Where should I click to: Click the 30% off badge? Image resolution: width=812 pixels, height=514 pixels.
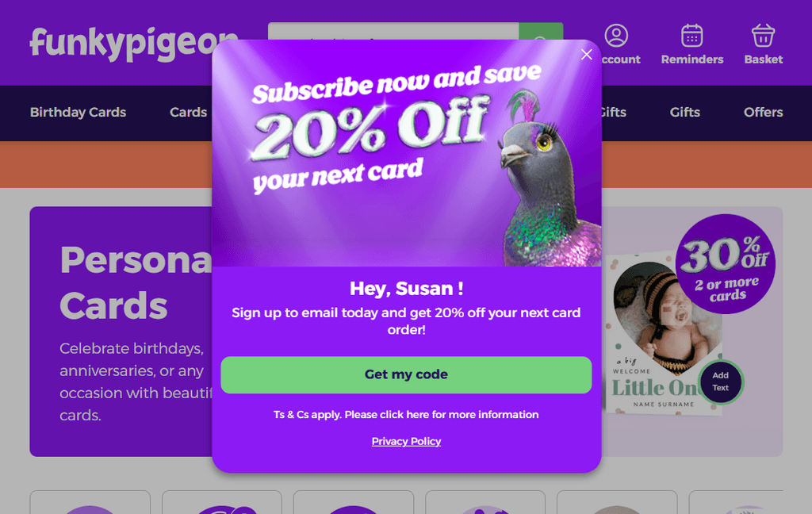tap(725, 263)
